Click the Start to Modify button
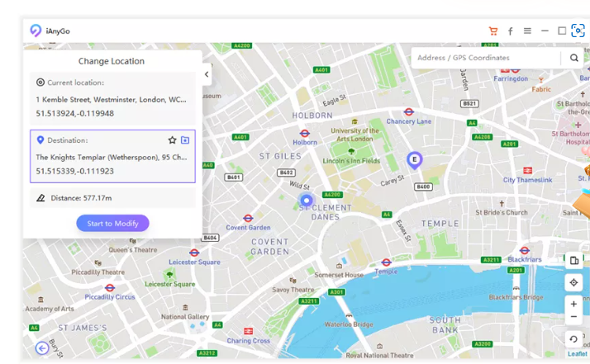 (x=112, y=224)
